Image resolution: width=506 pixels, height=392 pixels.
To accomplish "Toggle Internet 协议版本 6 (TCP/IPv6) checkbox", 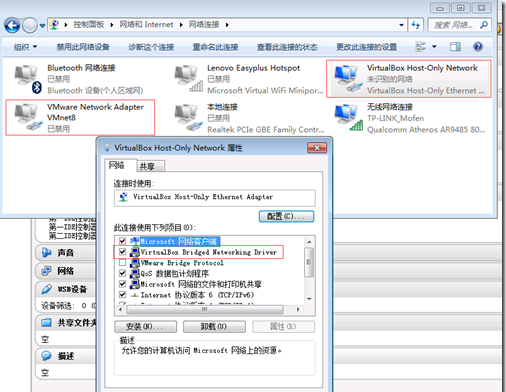I will coord(122,295).
